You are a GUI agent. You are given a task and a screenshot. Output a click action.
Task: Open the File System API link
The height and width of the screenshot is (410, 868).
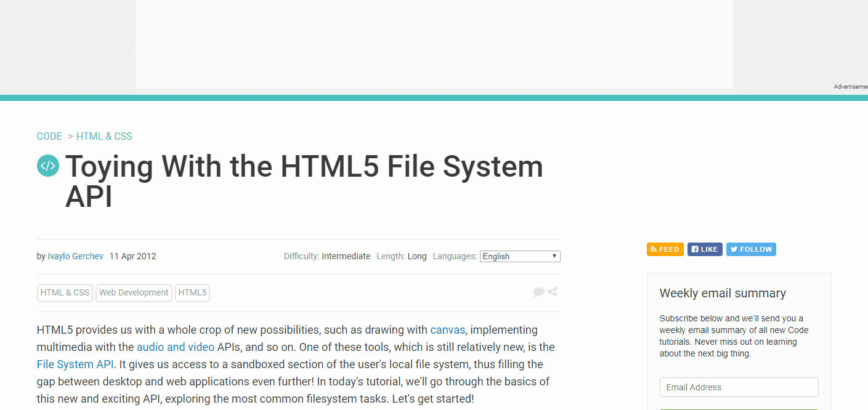tap(74, 364)
